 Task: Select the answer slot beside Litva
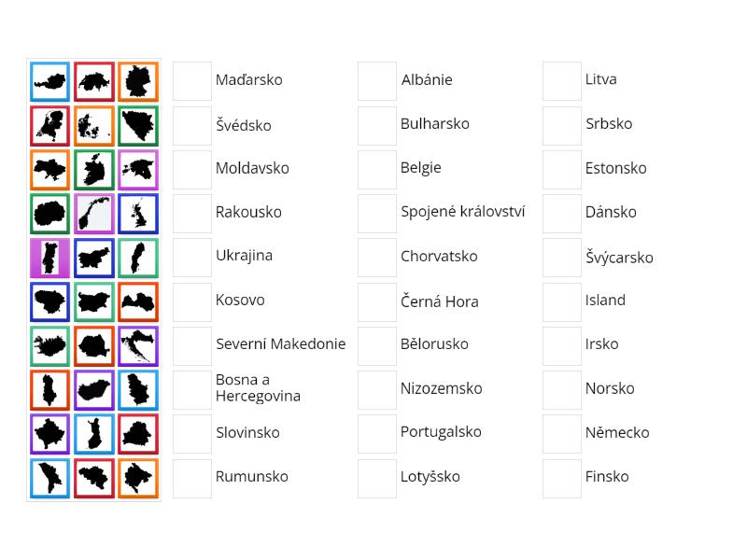[562, 81]
